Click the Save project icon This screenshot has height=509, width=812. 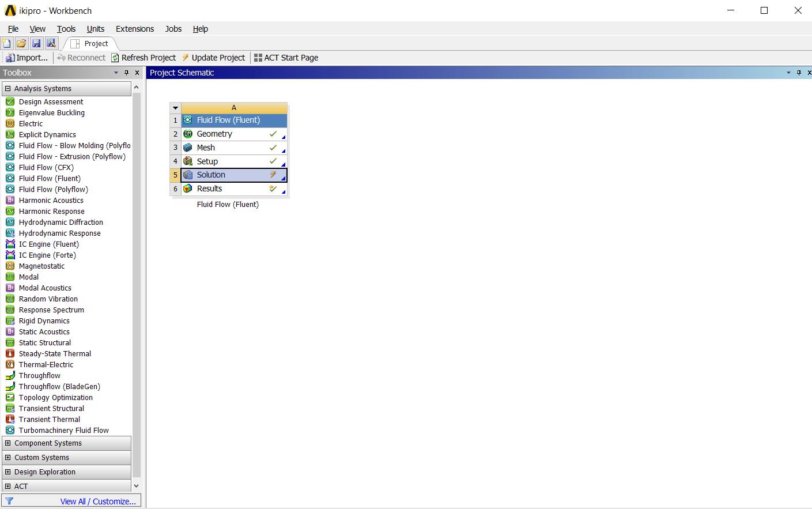(x=36, y=43)
